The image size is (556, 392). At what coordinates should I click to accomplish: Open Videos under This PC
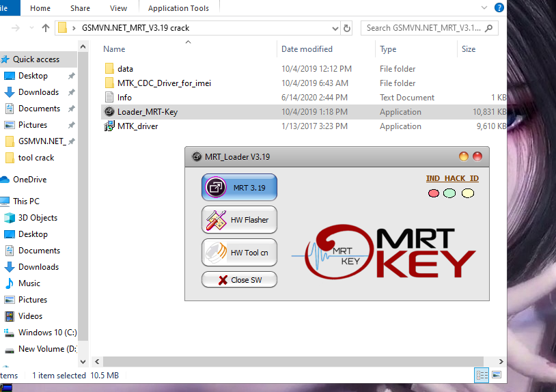coord(30,316)
